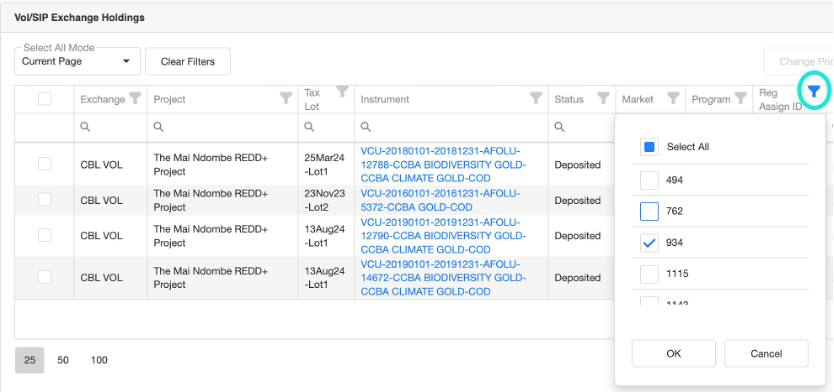Click the Instrument search magnifier icon
This screenshot has width=834, height=392.
pyautogui.click(x=365, y=127)
